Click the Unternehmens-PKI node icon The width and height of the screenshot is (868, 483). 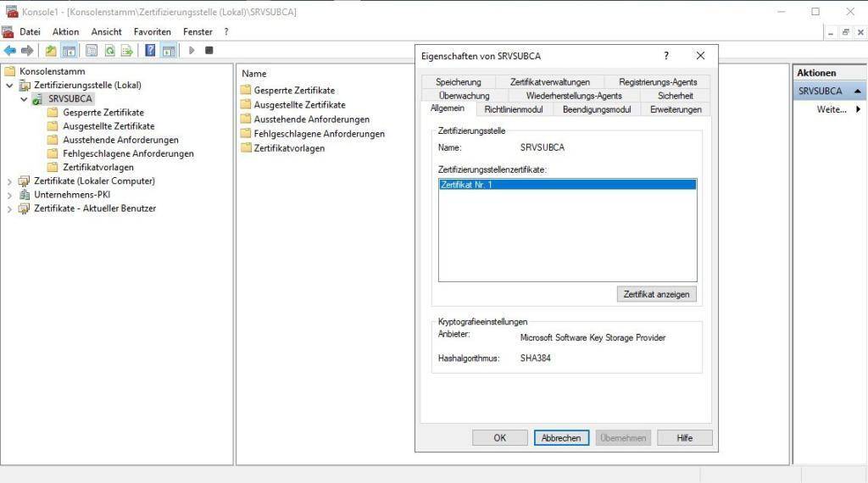point(25,195)
